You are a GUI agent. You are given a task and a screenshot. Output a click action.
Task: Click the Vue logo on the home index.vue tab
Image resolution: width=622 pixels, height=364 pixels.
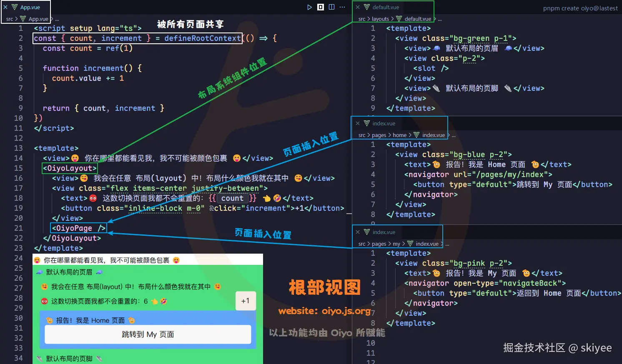[367, 123]
